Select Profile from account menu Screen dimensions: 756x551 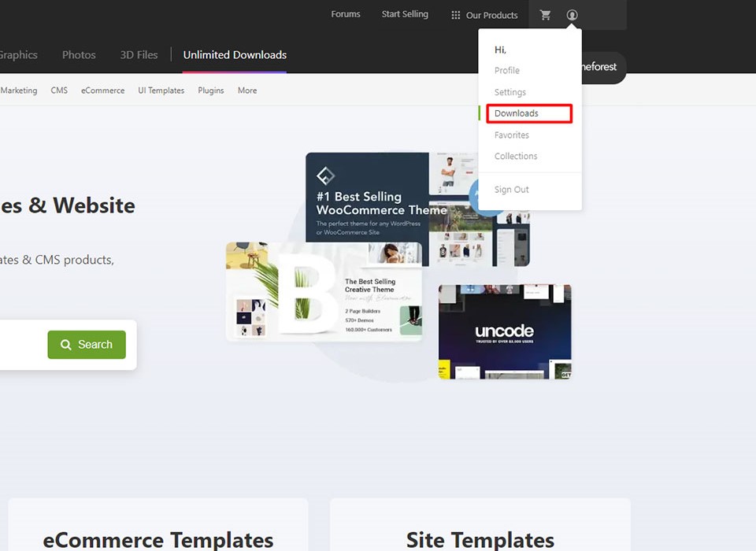[x=506, y=70]
